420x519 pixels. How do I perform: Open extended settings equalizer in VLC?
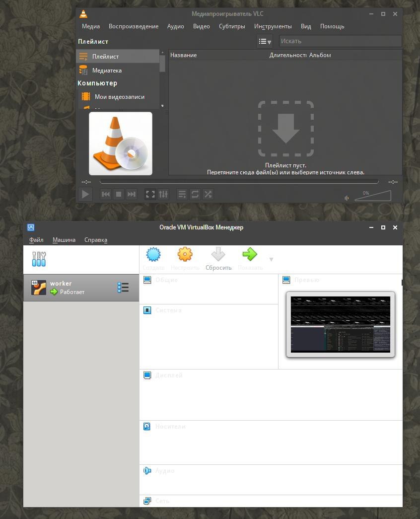[x=163, y=194]
